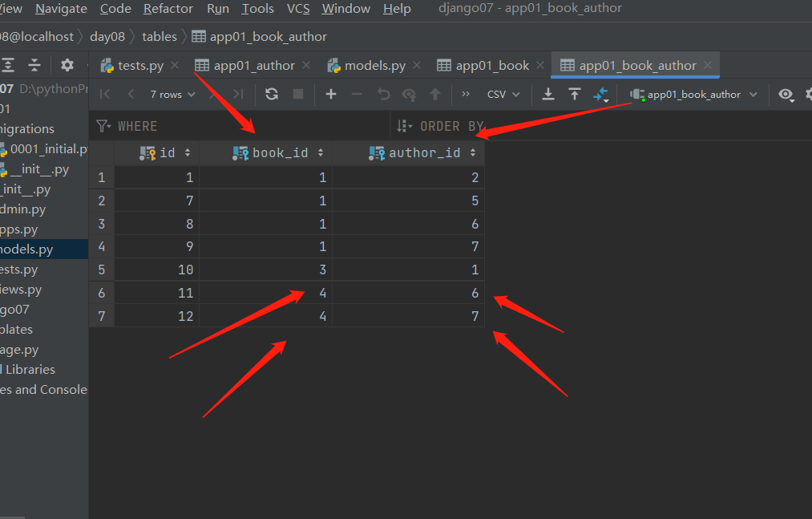Viewport: 812px width, 519px height.
Task: Close the app01_book tab
Action: (x=540, y=65)
